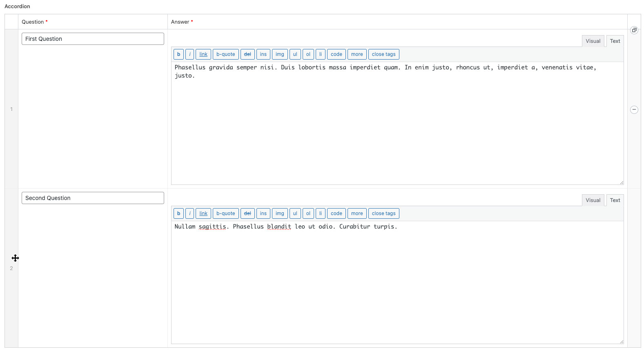Click resize handle of second answer textarea
The height and width of the screenshot is (351, 644).
pyautogui.click(x=621, y=342)
